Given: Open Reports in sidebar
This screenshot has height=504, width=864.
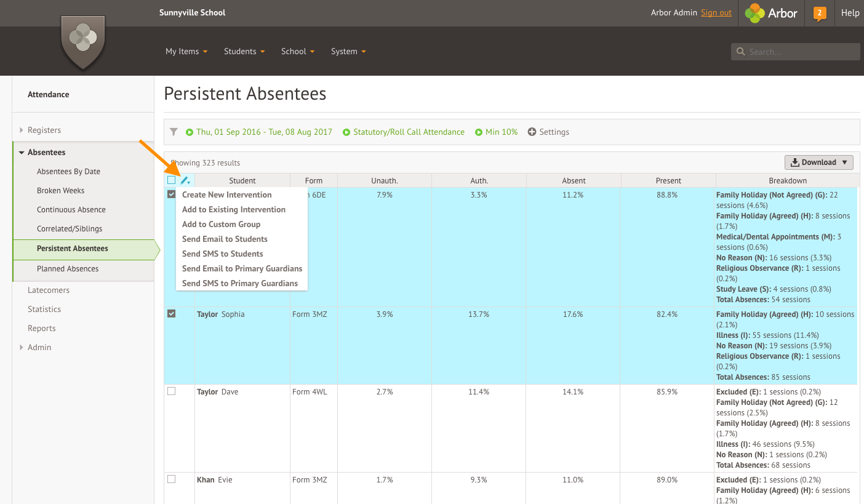Looking at the screenshot, I should point(42,329).
